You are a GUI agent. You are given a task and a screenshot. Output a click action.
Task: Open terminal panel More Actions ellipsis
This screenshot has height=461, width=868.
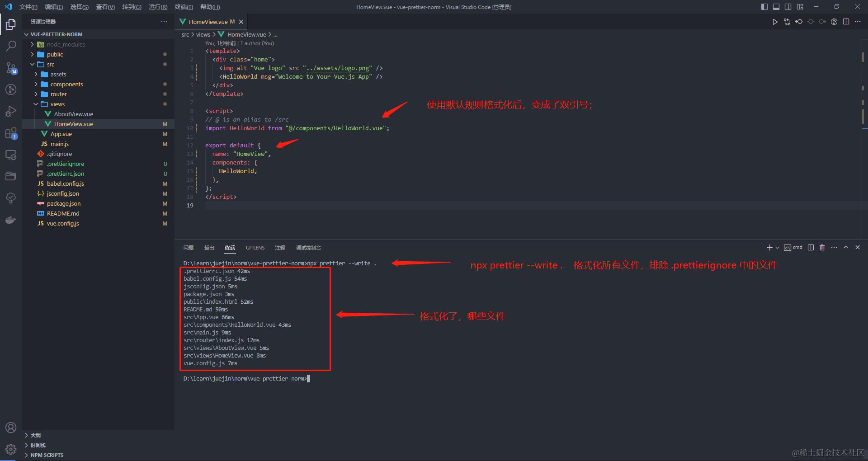pos(834,248)
